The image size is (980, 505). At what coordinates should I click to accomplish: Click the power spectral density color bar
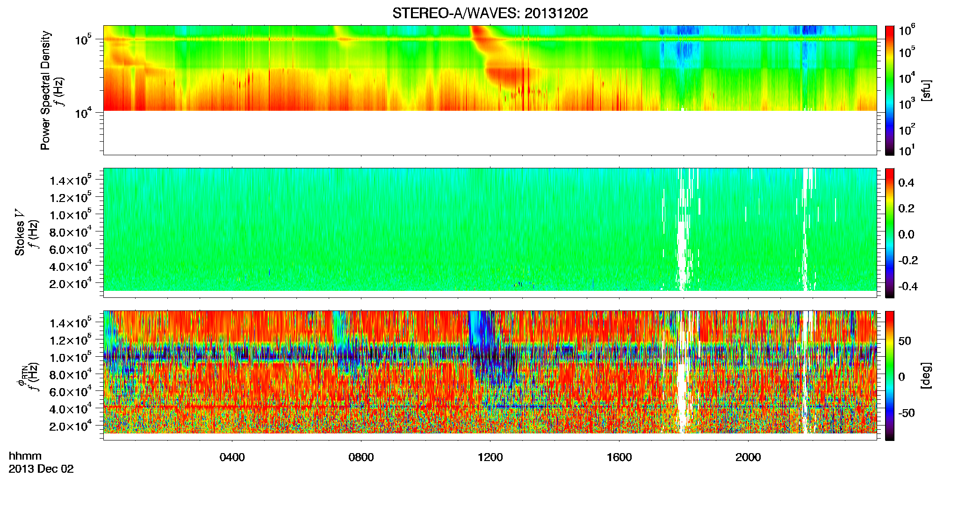[x=890, y=90]
